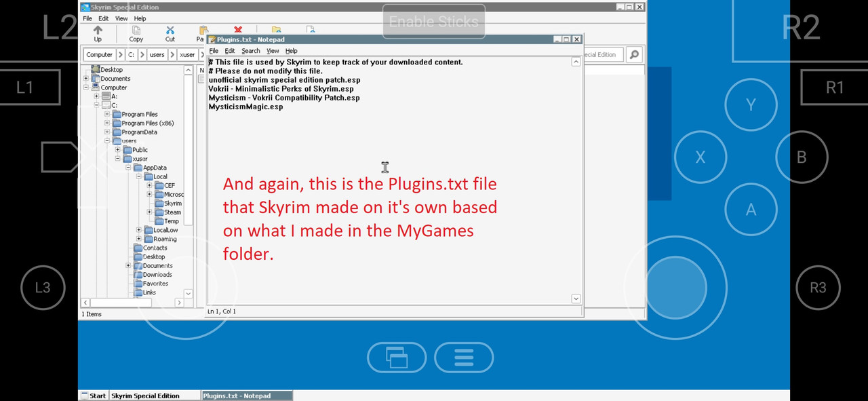Screen dimensions: 868x401
Task: Click the Computer breadcrumb segment
Action: (x=100, y=54)
